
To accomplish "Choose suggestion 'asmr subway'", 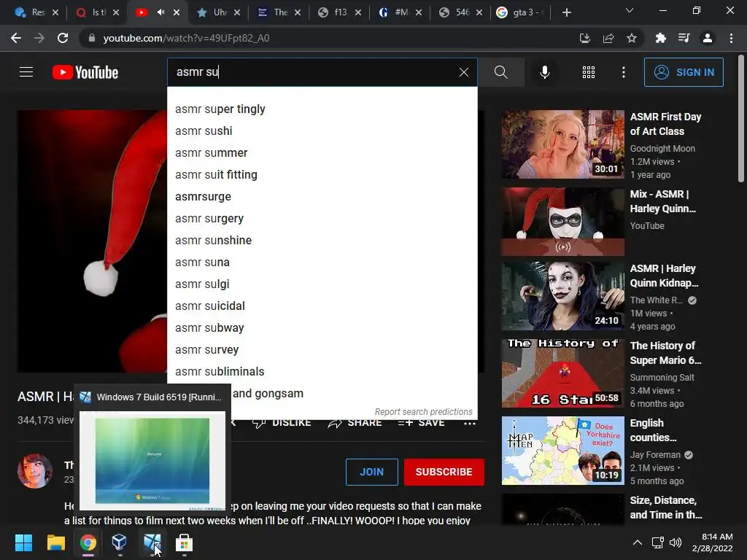I will (322, 328).
